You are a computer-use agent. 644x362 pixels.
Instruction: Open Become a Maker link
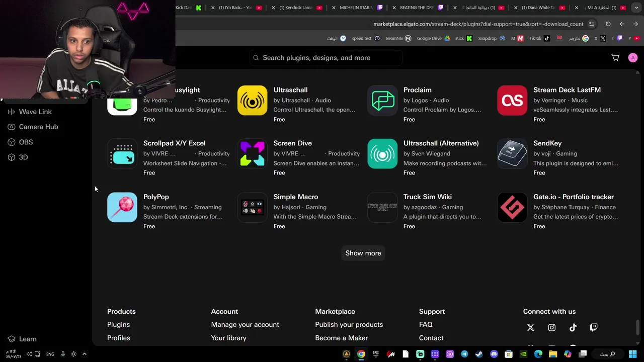341,338
